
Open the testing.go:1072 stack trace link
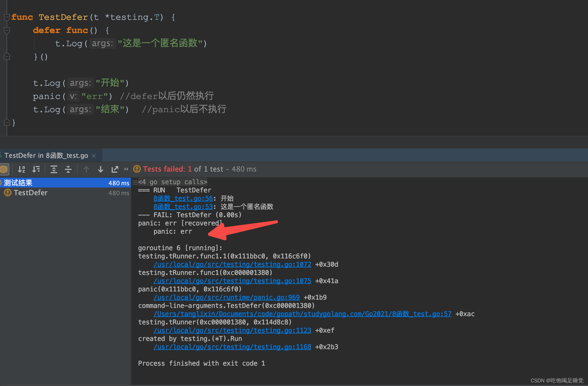pyautogui.click(x=232, y=264)
